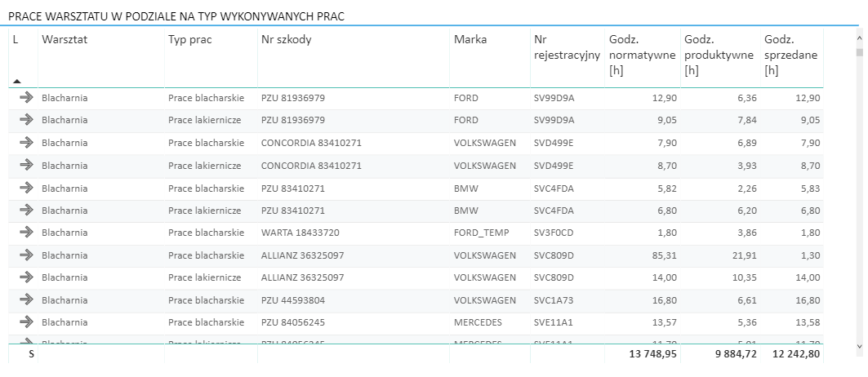Click arrow icon for PZU 44593804 row
The height and width of the screenshot is (377, 868).
26,299
